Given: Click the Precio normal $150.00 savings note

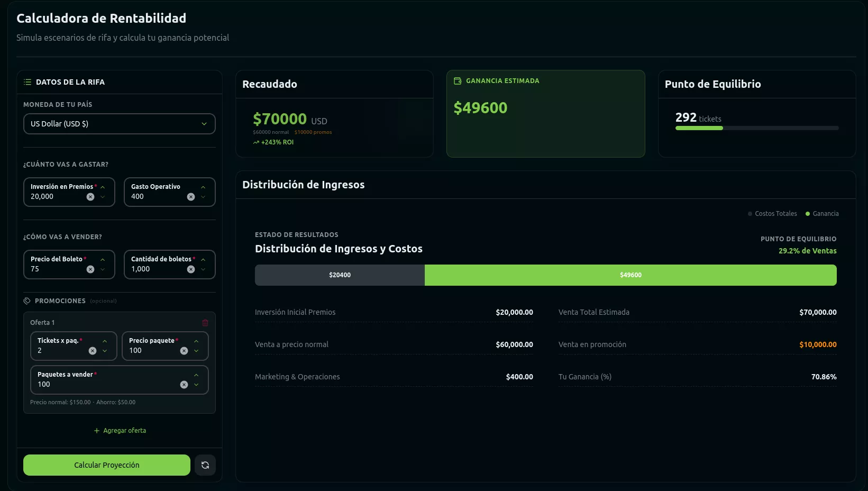Looking at the screenshot, I should click(83, 403).
